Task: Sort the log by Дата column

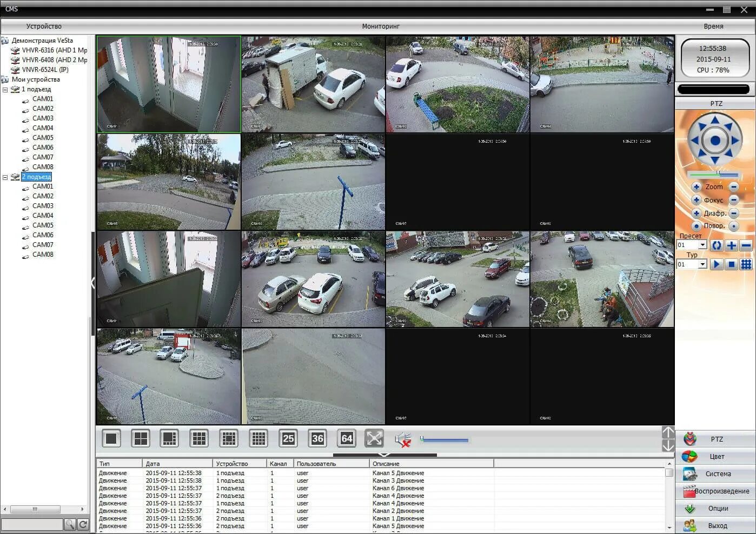Action: [x=178, y=464]
